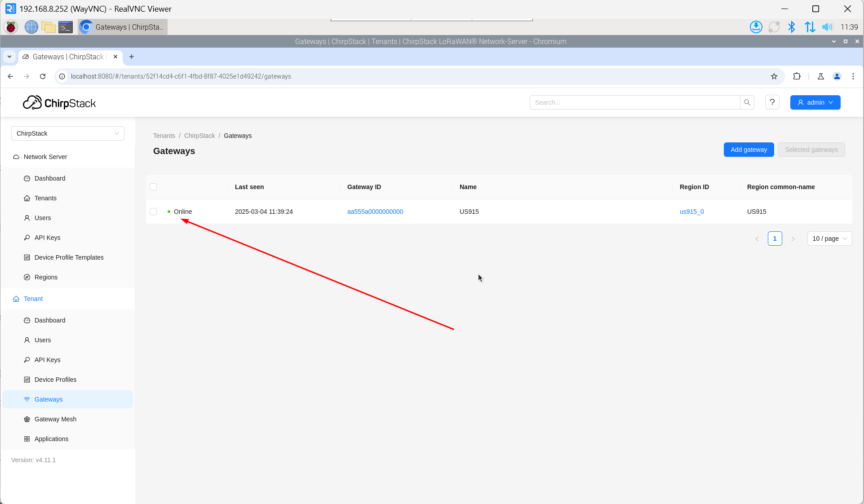864x504 pixels.
Task: Open the admin user dropdown
Action: coord(815,102)
